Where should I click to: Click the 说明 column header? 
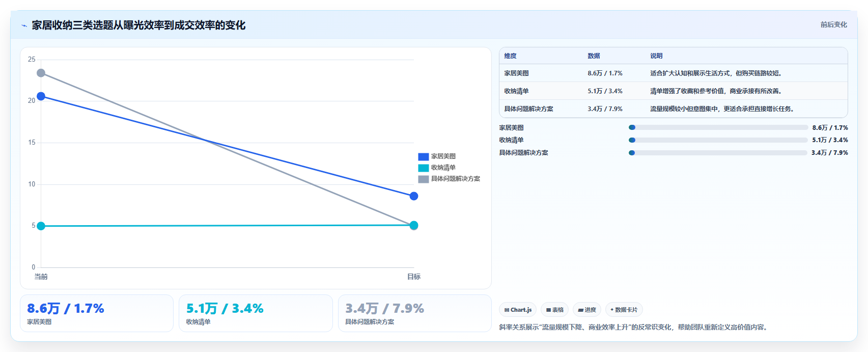click(656, 56)
